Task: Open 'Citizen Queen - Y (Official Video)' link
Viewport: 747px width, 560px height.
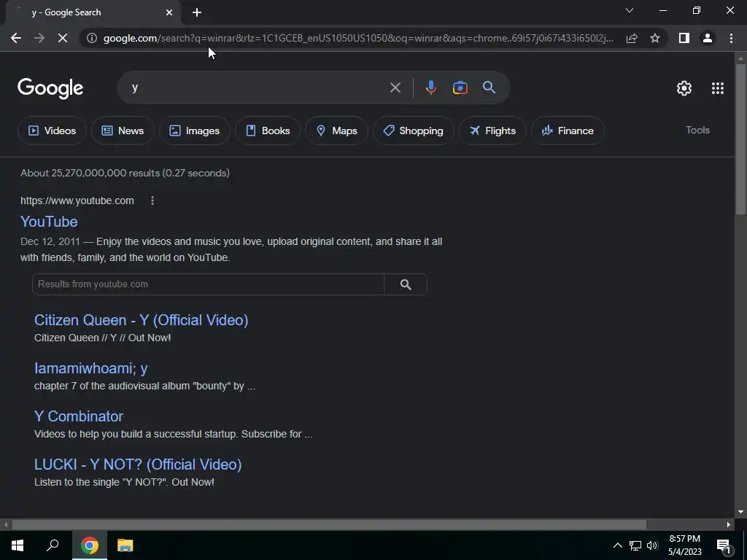Action: coord(141,320)
